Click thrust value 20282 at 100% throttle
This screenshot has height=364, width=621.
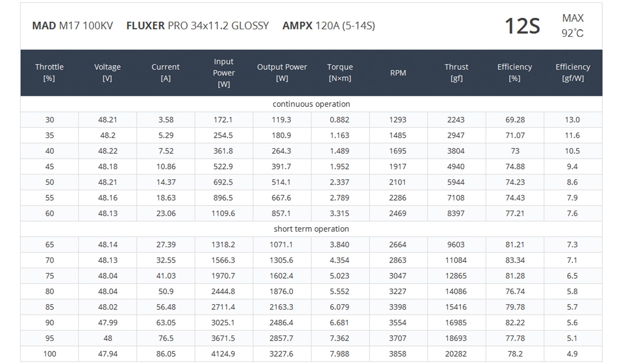click(x=456, y=354)
